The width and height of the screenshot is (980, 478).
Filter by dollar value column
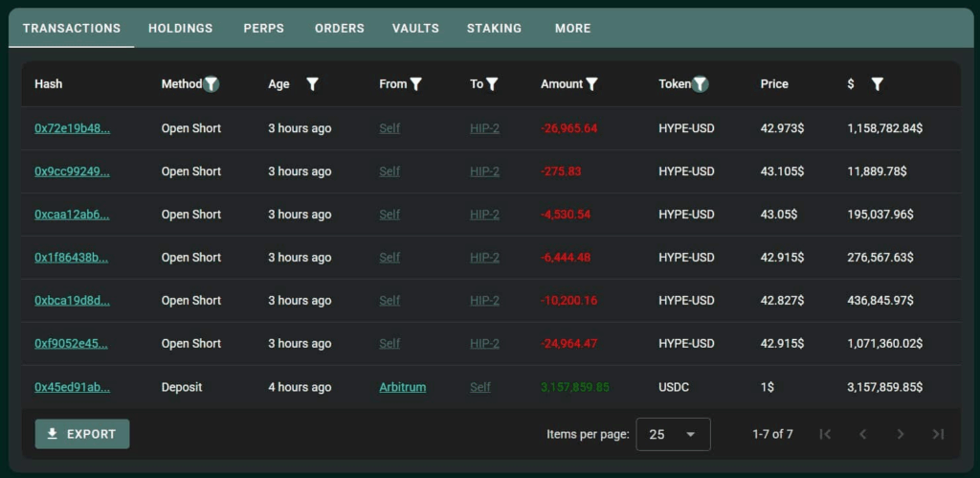point(877,84)
